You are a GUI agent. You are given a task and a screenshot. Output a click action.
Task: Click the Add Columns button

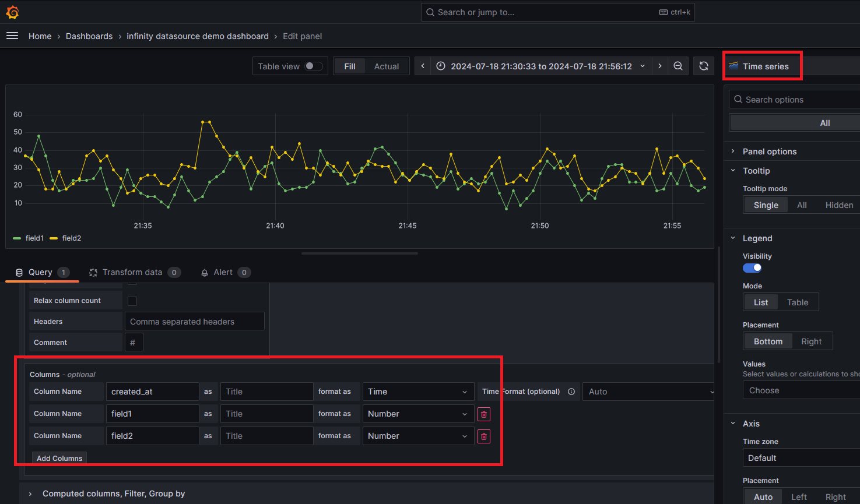coord(59,459)
